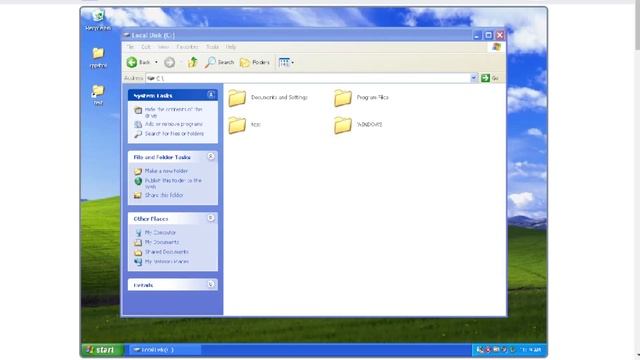Click Search for files or folders link
Screen dimensions: 640x360
(174, 134)
